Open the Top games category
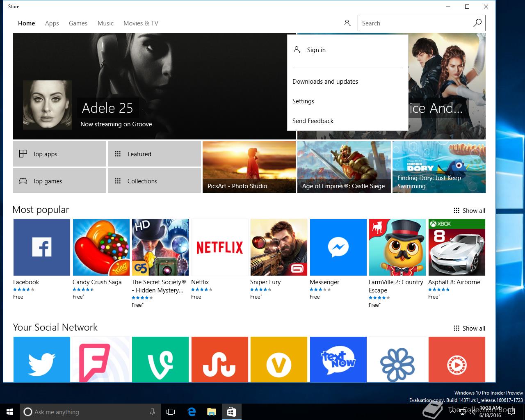The height and width of the screenshot is (420, 525). click(x=59, y=181)
